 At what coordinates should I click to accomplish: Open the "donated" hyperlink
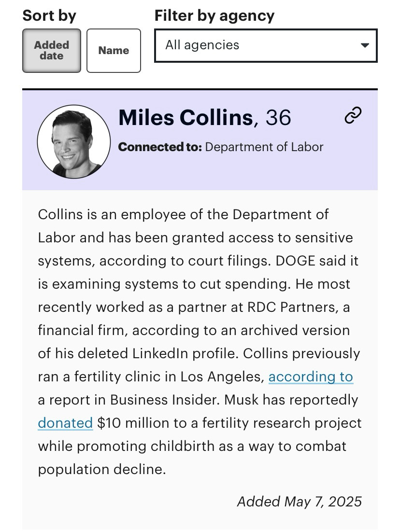[x=65, y=423]
